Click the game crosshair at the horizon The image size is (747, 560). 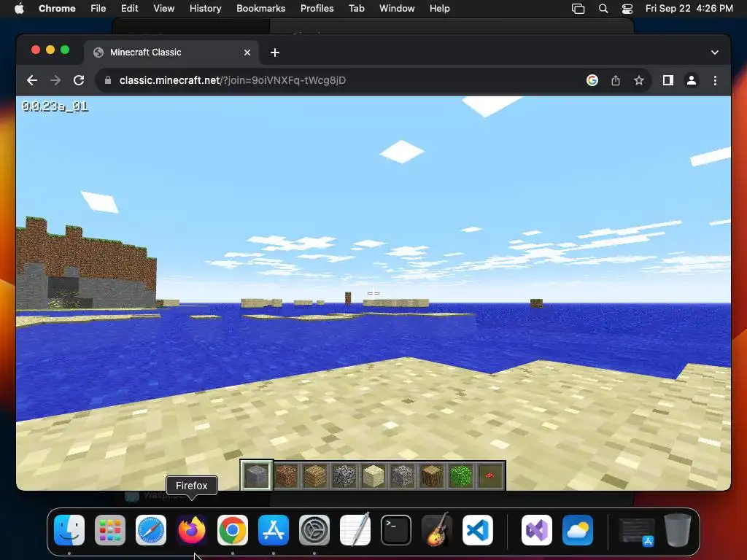click(x=373, y=293)
